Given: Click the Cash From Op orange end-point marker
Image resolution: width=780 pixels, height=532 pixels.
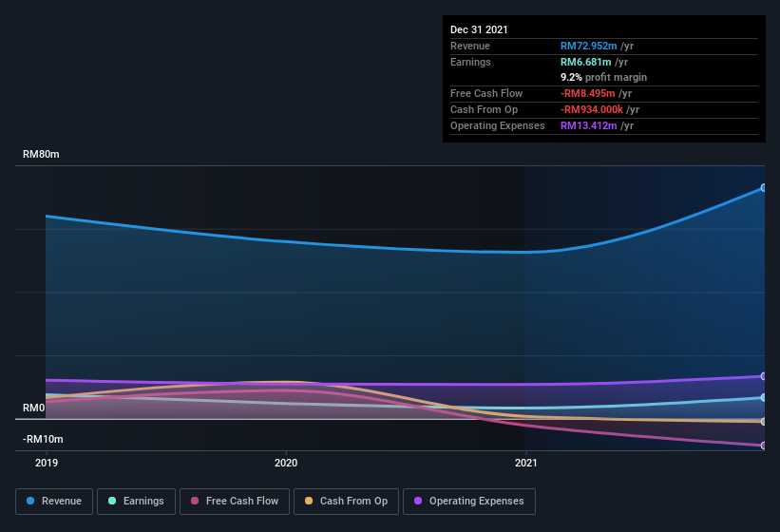Looking at the screenshot, I should (x=763, y=422).
